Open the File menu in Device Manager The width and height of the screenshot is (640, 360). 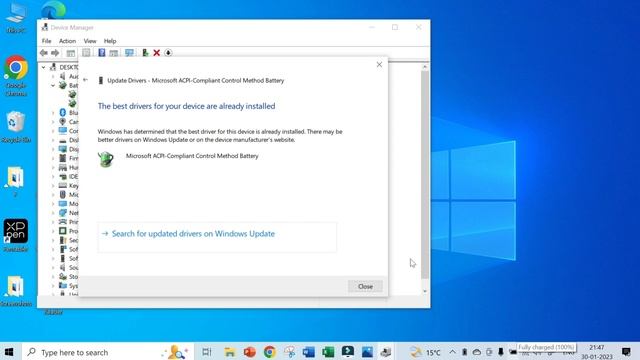click(47, 41)
